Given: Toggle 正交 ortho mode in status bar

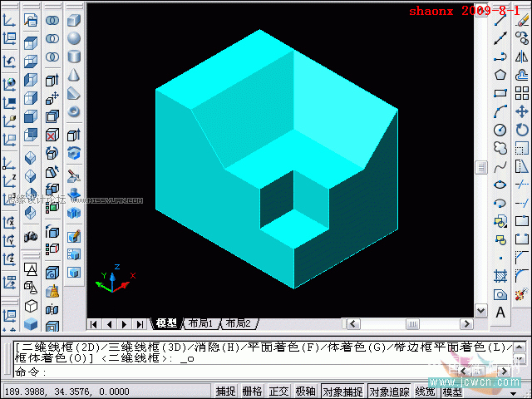Looking at the screenshot, I should (278, 392).
